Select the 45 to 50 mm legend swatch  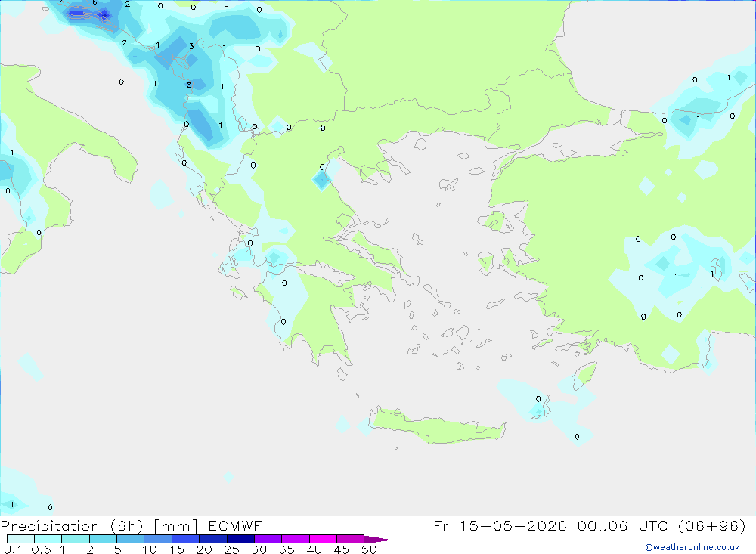tap(351, 539)
